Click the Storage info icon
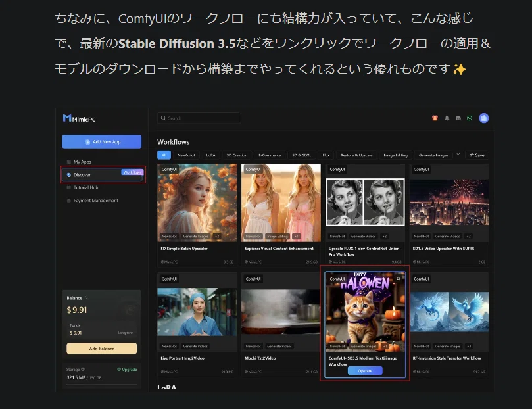 click(x=83, y=369)
